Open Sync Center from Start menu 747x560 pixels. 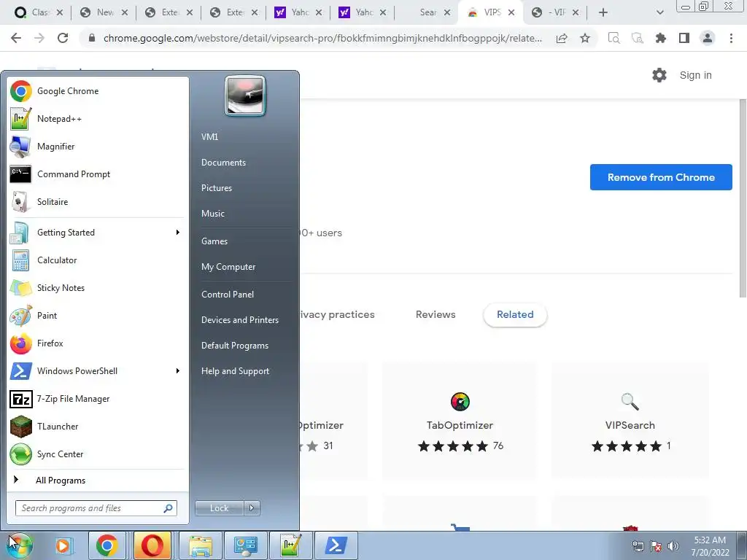tap(98, 454)
